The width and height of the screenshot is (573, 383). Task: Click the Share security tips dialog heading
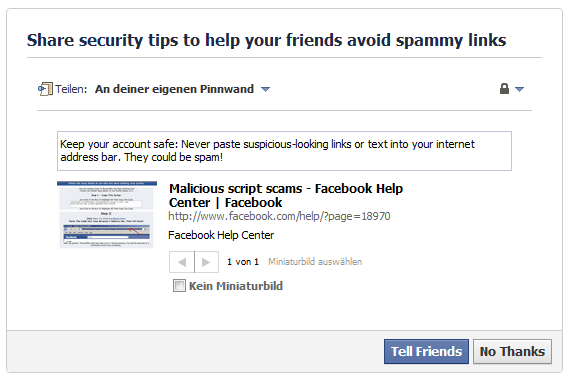[x=266, y=40]
